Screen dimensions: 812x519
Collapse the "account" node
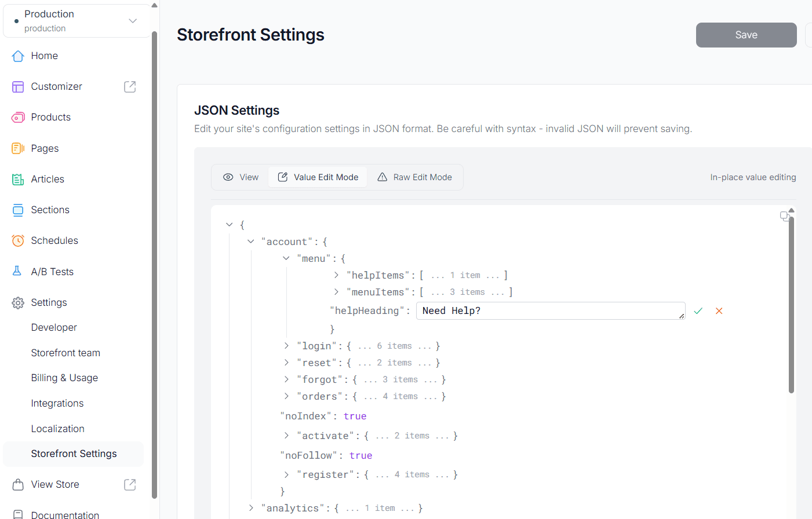pos(251,242)
